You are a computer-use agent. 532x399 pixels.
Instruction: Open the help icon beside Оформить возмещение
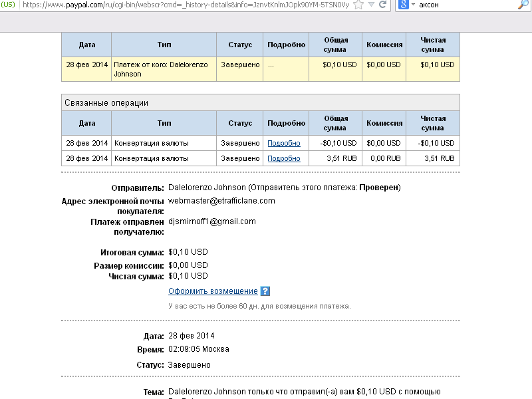pyautogui.click(x=265, y=291)
